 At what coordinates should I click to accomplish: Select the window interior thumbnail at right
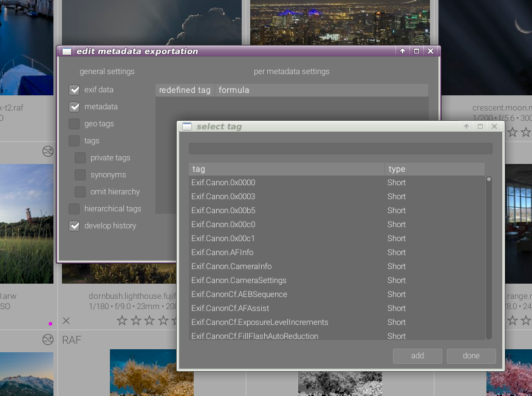click(x=519, y=224)
